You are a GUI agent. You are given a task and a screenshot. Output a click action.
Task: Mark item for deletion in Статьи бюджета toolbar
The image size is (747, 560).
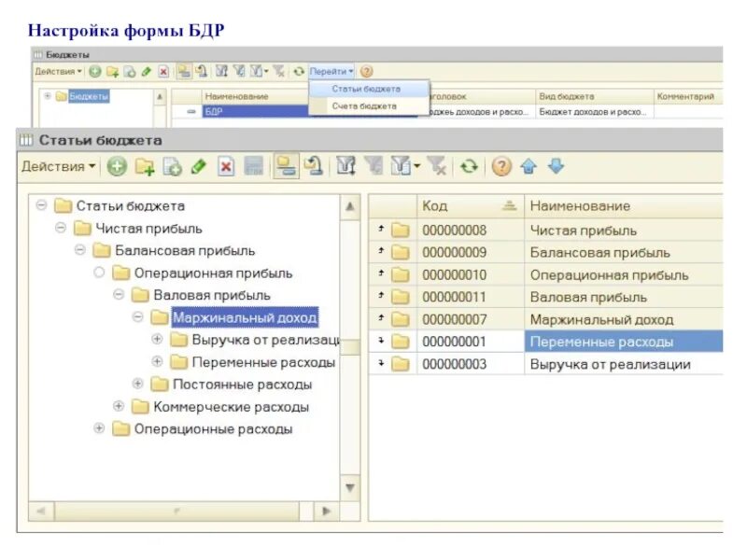pos(226,167)
